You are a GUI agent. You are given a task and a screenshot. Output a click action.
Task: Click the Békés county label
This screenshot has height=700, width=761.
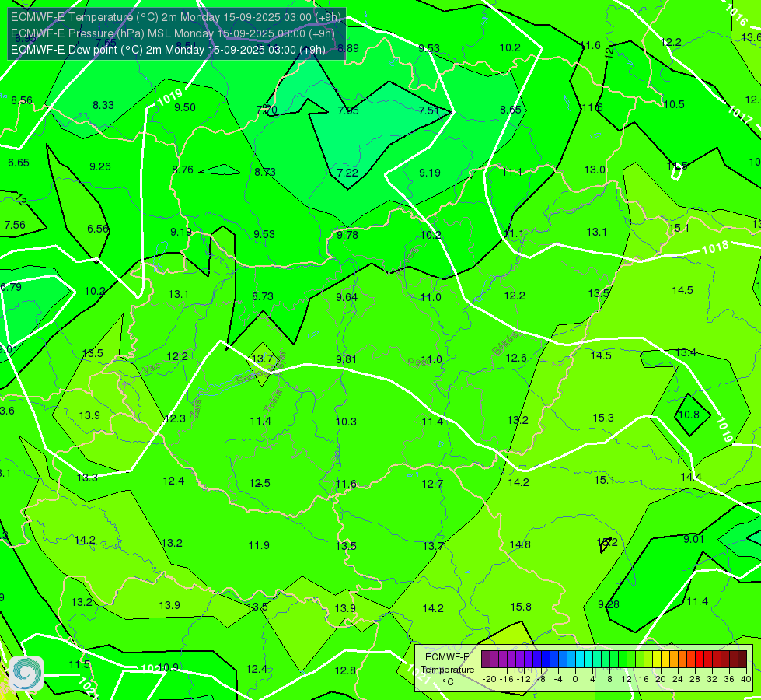click(x=505, y=345)
